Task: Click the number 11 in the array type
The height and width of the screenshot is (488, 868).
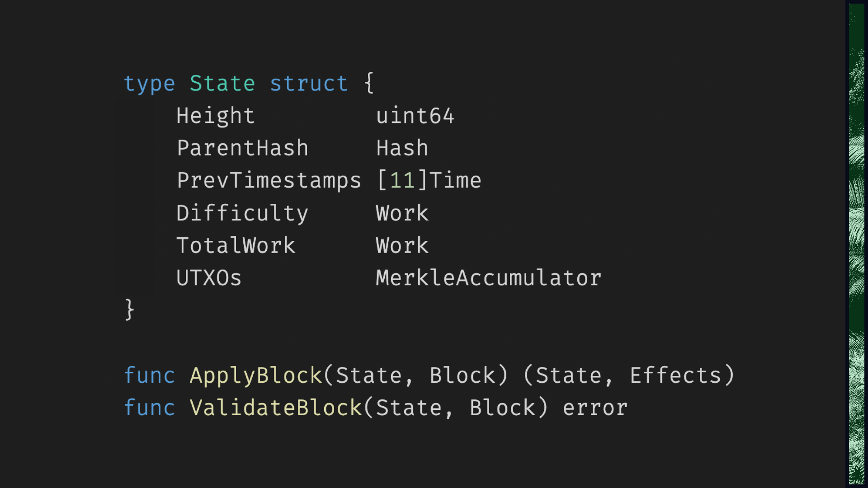Action: (402, 181)
